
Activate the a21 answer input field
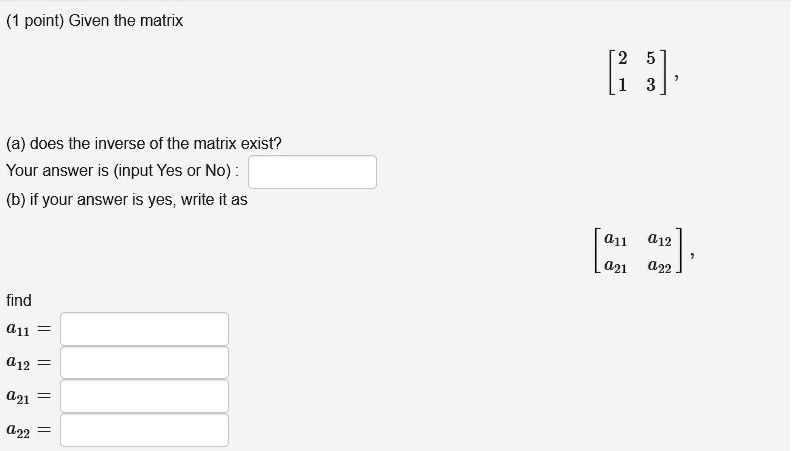tap(144, 396)
